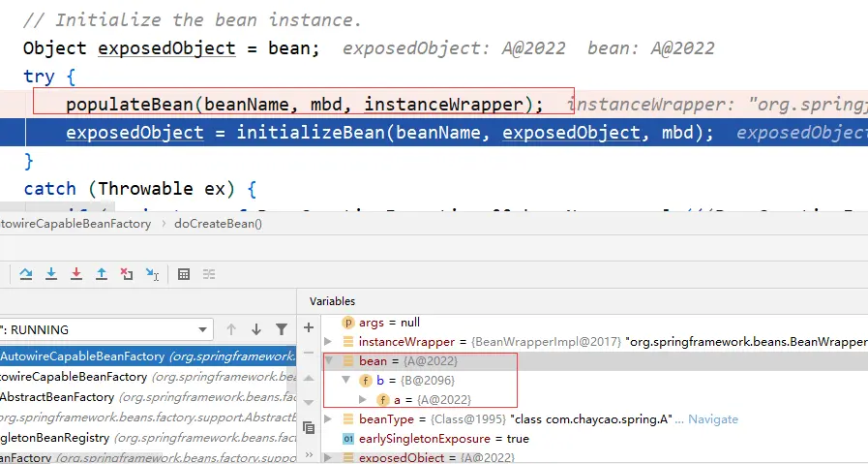The width and height of the screenshot is (868, 464).
Task: Select the AbstractBeanFactory stack frame
Action: coord(148,397)
